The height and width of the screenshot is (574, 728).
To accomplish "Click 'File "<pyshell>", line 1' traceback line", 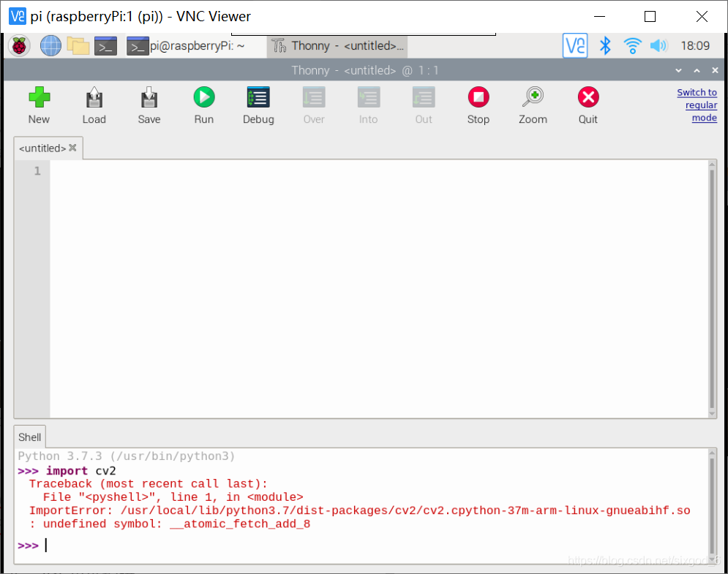I will (173, 497).
